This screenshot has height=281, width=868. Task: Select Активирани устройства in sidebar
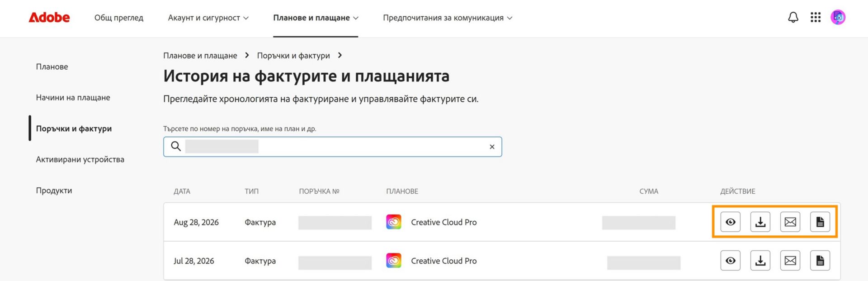tap(80, 159)
